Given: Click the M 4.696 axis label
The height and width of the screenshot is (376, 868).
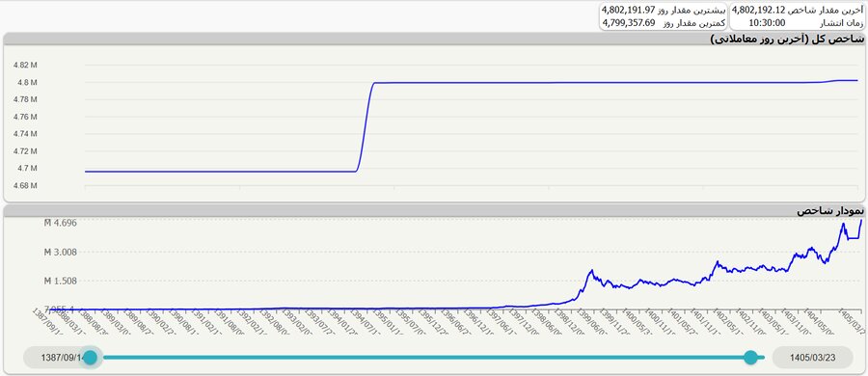Looking at the screenshot, I should 61,223.
